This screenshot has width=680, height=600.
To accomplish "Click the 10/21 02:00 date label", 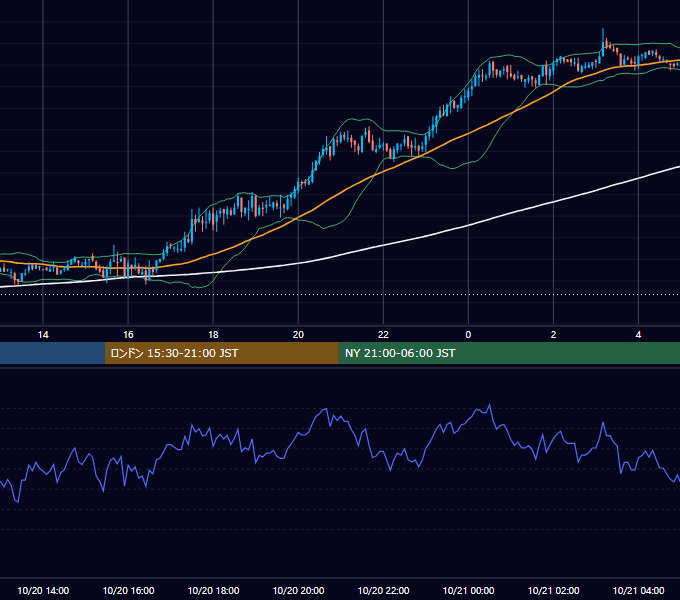I will click(x=553, y=590).
